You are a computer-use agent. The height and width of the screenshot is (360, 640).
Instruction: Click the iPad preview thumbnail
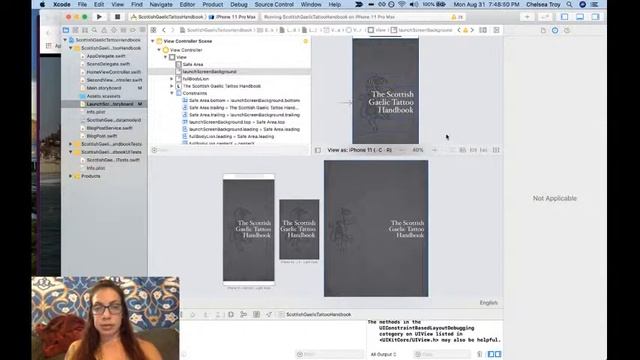tap(376, 228)
